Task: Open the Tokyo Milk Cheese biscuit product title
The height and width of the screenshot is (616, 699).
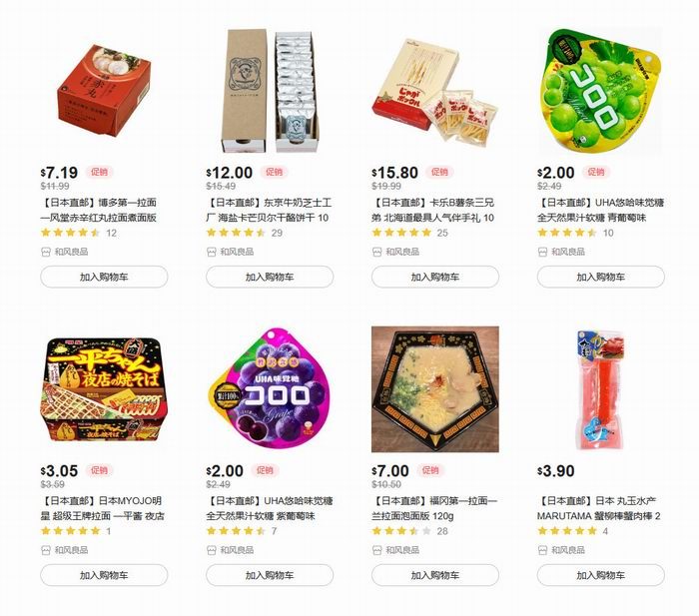Action: (269, 210)
